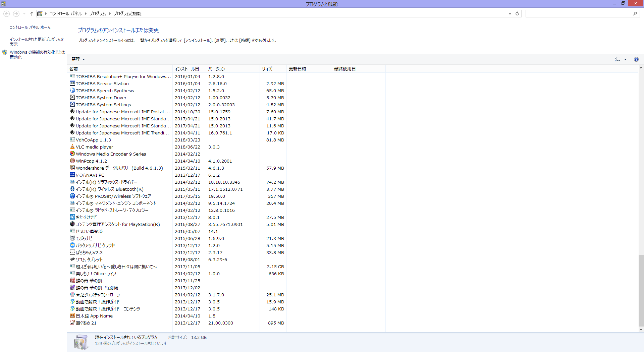Sort list by サイズ column header
Screen dimensions: 644x352
tap(267, 69)
